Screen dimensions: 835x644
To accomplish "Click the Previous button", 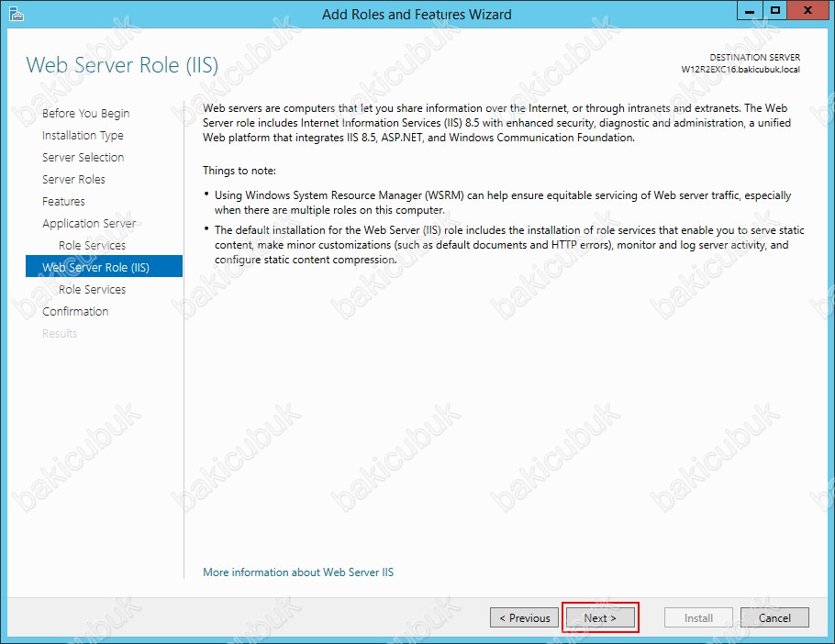I will pos(524,617).
